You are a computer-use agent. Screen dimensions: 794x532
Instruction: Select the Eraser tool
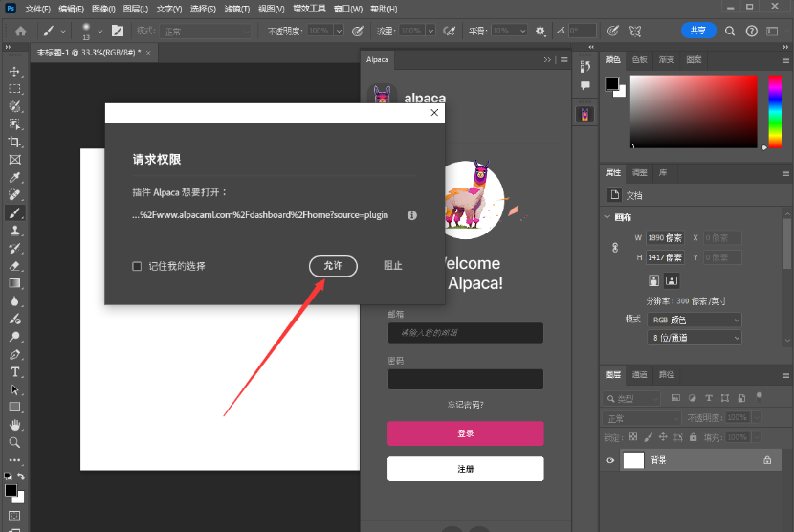pyautogui.click(x=14, y=266)
